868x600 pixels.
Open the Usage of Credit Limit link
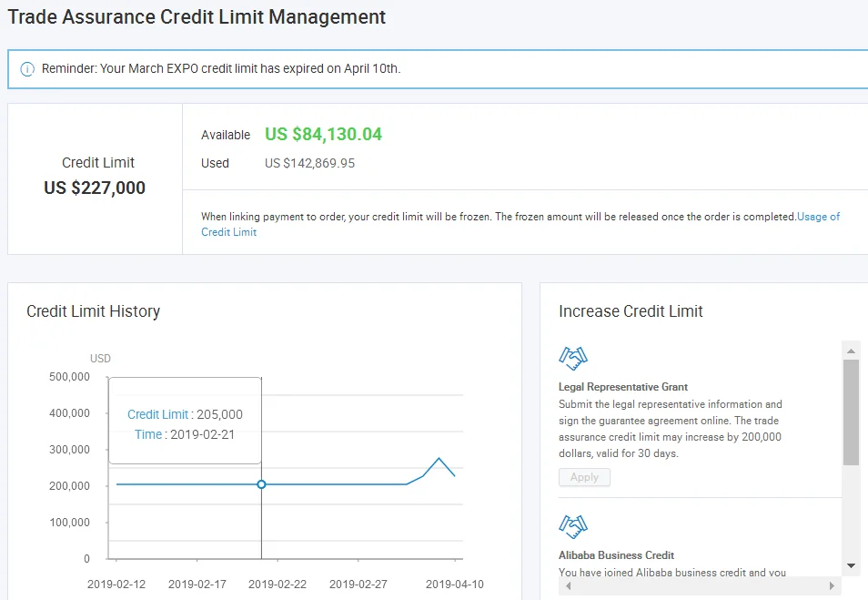click(818, 217)
